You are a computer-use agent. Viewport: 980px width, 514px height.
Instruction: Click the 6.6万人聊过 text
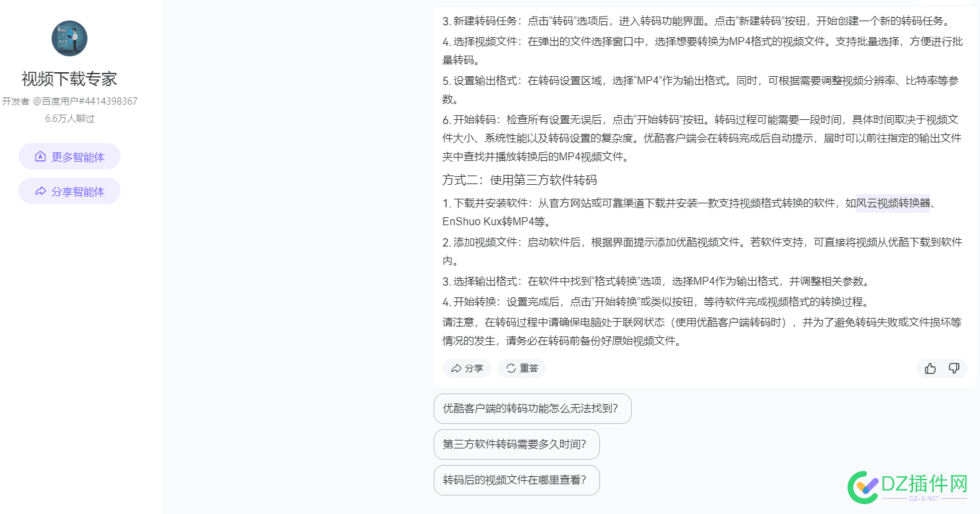70,119
